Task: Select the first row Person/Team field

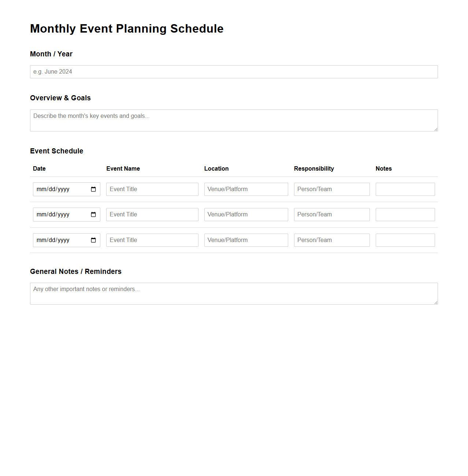Action: click(331, 189)
